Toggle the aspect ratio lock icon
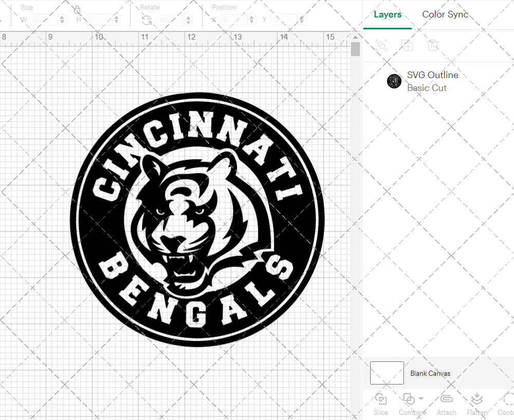Image resolution: width=514 pixels, height=420 pixels. click(x=77, y=10)
